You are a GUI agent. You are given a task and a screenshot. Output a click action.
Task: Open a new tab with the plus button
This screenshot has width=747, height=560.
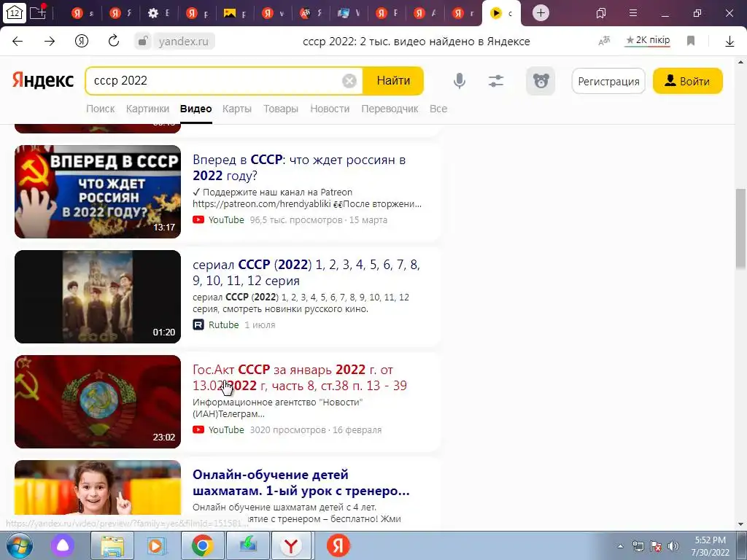pyautogui.click(x=541, y=13)
